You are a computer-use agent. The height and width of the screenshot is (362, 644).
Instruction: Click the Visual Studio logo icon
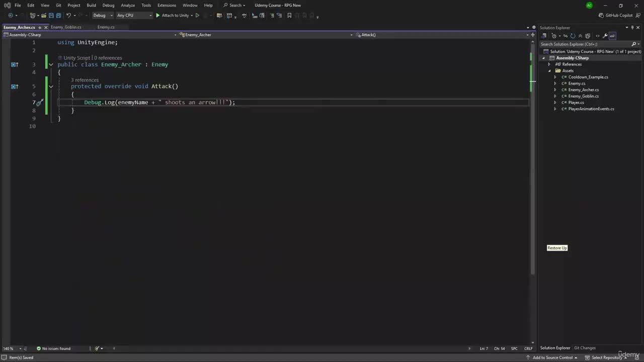click(x=7, y=5)
